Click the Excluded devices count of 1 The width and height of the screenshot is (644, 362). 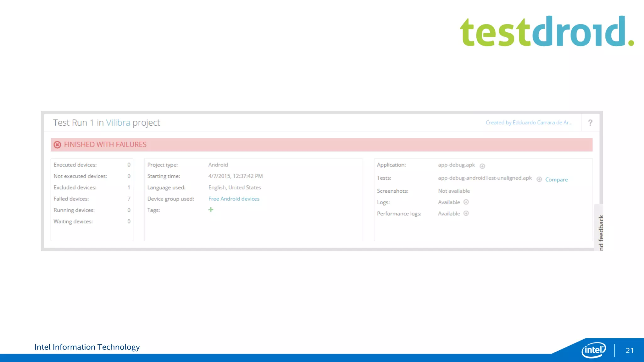coord(129,187)
